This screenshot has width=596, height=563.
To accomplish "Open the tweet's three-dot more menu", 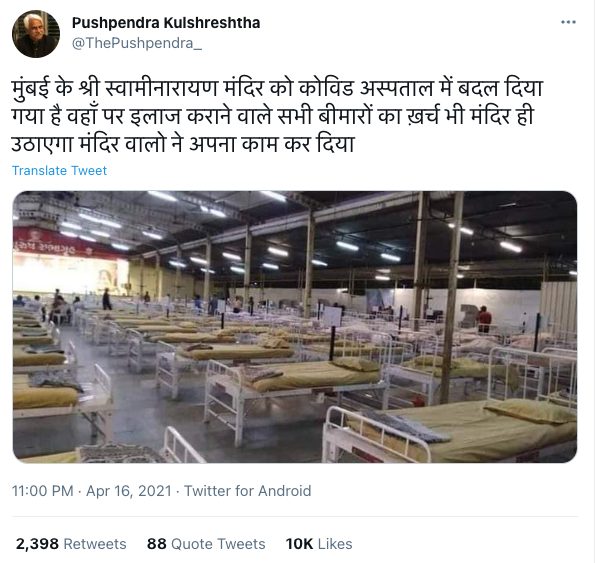I will (x=568, y=22).
